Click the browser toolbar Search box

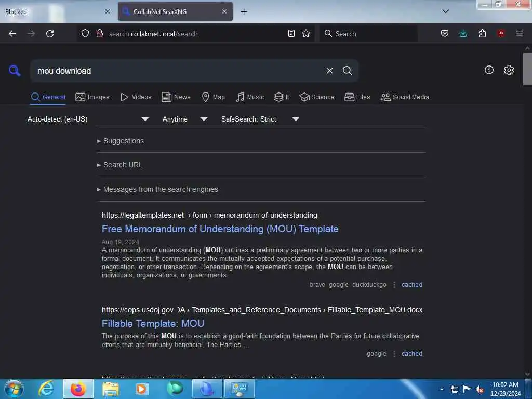[x=368, y=34]
